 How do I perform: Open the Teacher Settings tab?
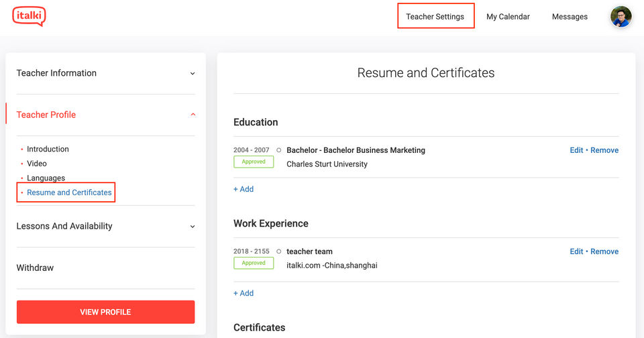tap(435, 17)
